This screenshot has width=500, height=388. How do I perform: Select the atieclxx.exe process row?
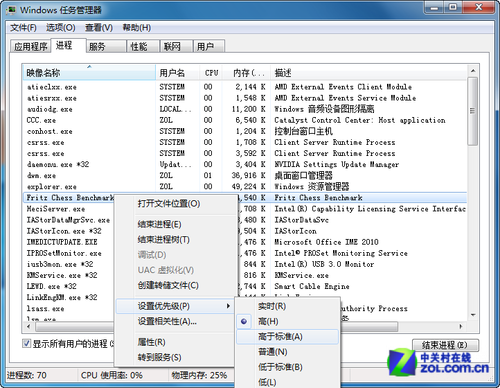[x=245, y=87]
